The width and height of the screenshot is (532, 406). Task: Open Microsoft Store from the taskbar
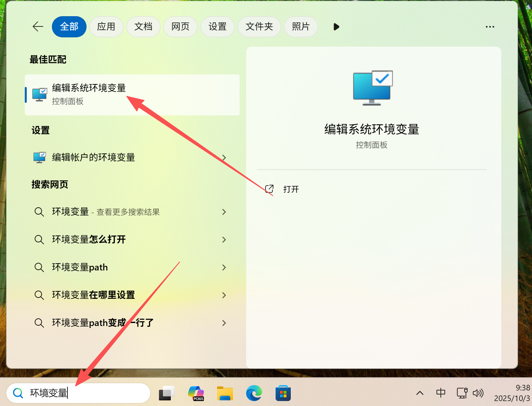[x=283, y=393]
